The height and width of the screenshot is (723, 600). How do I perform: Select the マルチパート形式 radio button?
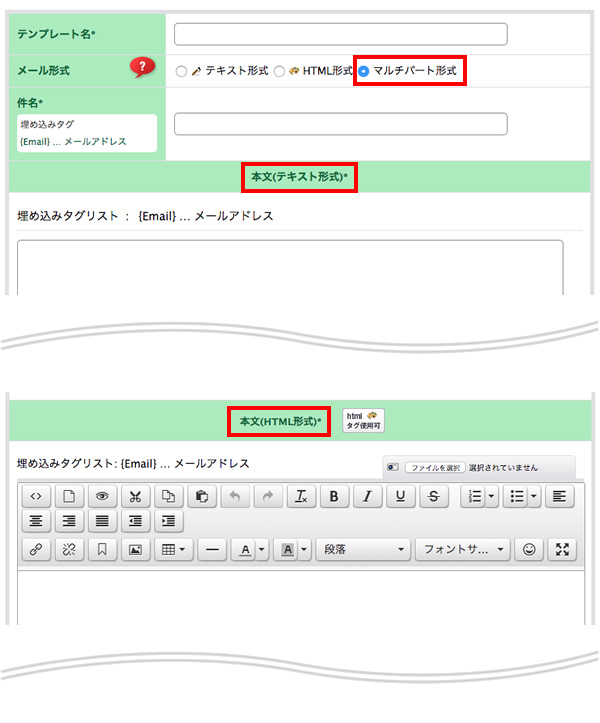click(363, 71)
